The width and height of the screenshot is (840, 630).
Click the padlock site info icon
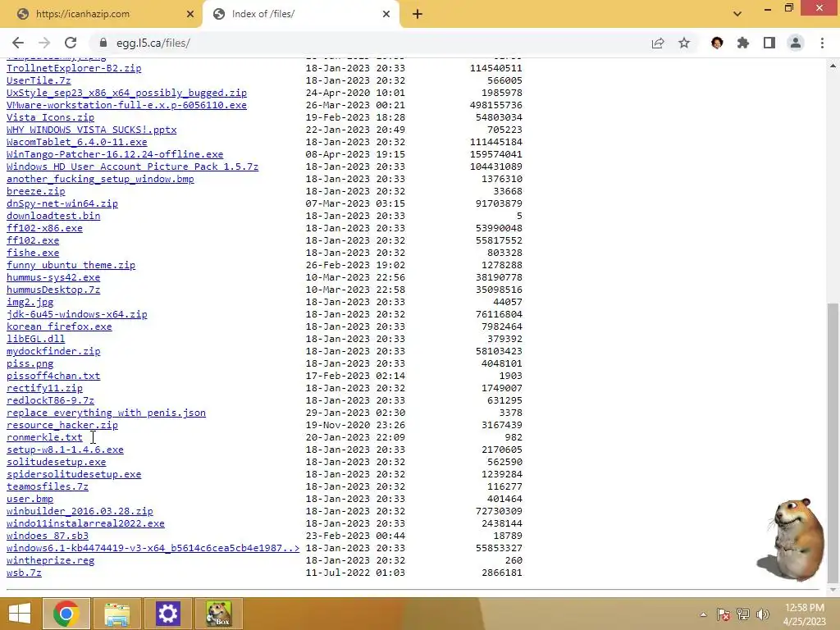pyautogui.click(x=103, y=43)
